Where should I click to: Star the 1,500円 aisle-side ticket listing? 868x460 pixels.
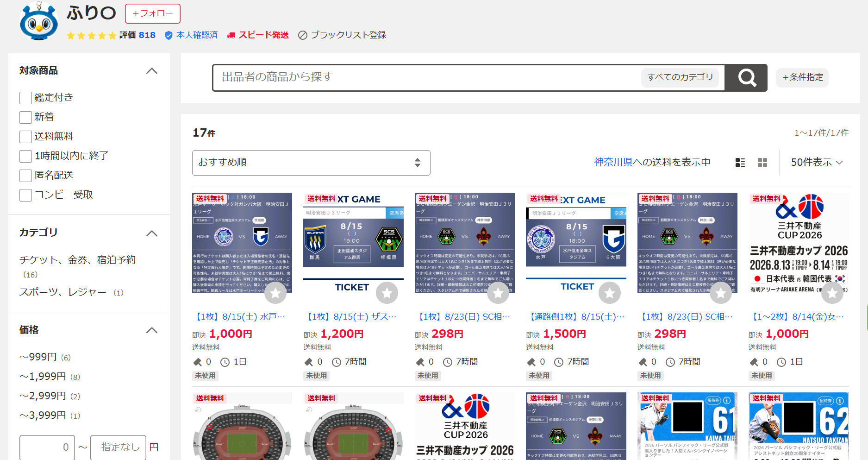610,293
